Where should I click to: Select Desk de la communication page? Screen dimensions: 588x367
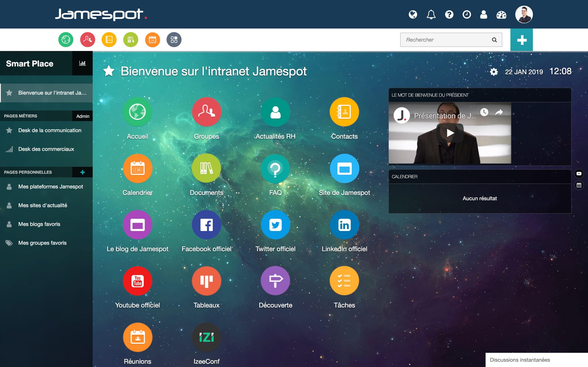pyautogui.click(x=50, y=130)
